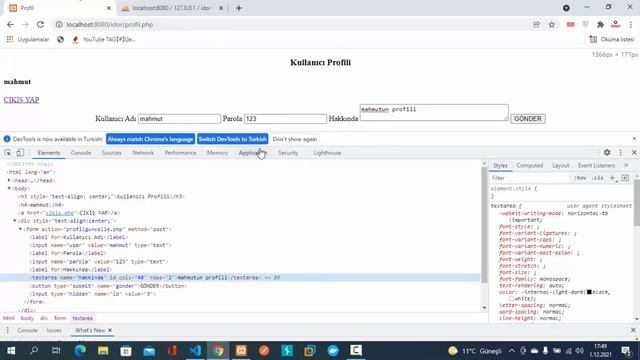Switch to the Sources tab
Image resolution: width=640 pixels, height=360 pixels.
111,153
